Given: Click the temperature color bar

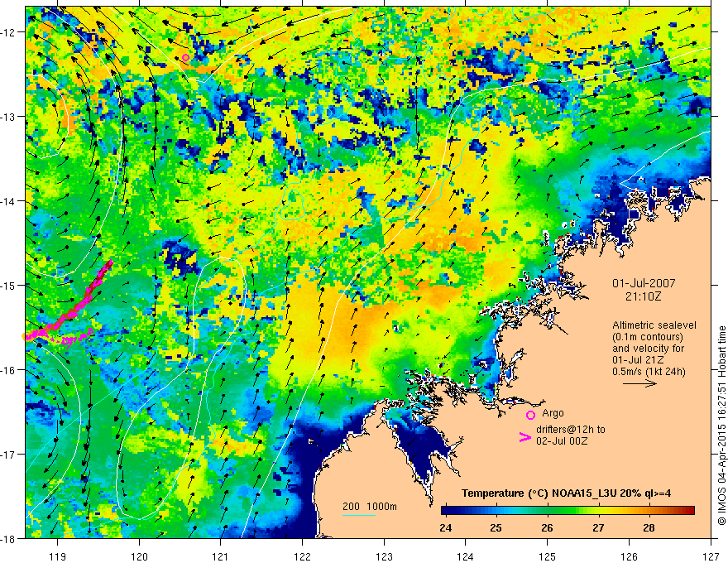Looking at the screenshot, I should pyautogui.click(x=568, y=511).
